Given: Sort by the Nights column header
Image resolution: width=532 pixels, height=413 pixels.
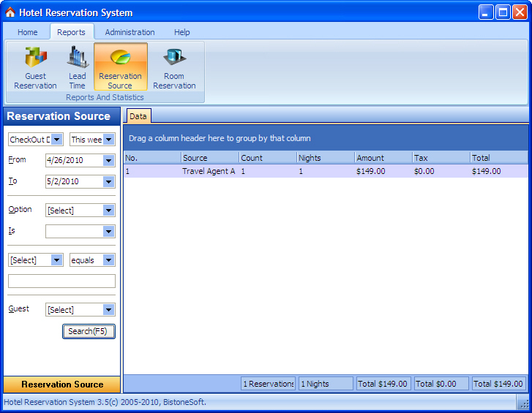Looking at the screenshot, I should pos(326,158).
